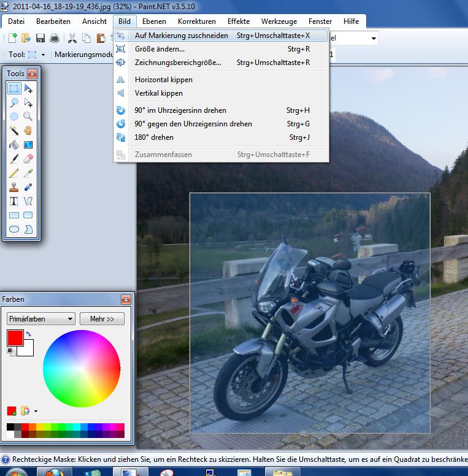This screenshot has width=468, height=476.
Task: Close the Tools floating window
Action: (32, 74)
